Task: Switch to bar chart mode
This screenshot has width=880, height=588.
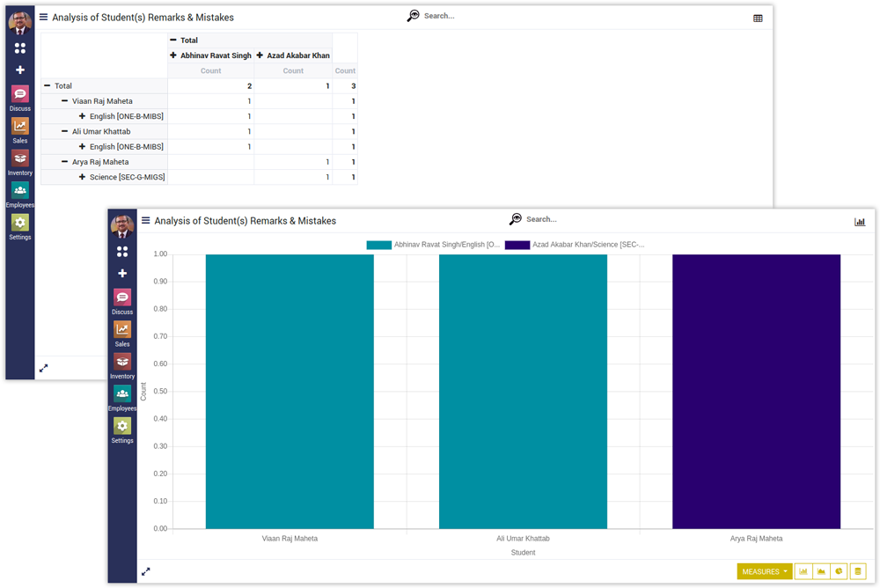Action: [x=803, y=571]
